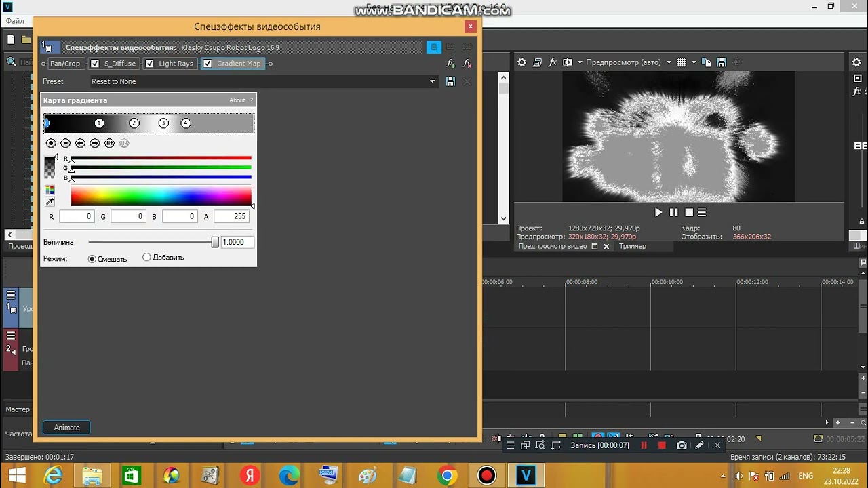Switch to the Триммер tab
Viewport: 868px width, 488px height.
[633, 247]
